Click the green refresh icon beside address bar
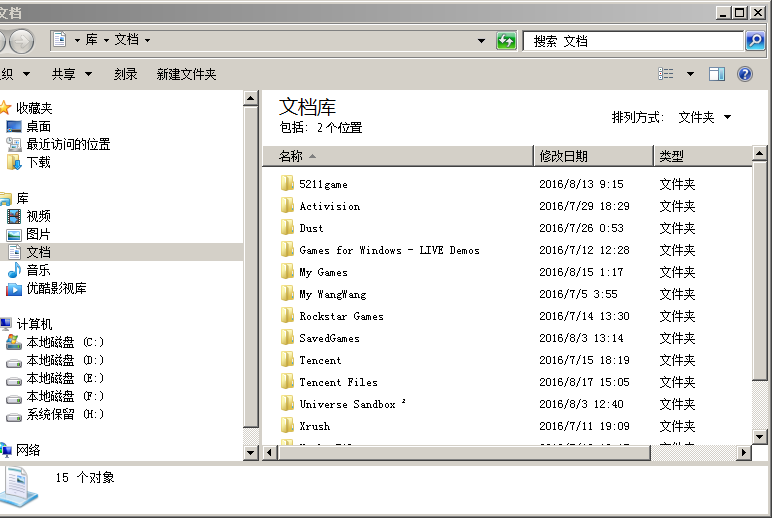 (506, 40)
